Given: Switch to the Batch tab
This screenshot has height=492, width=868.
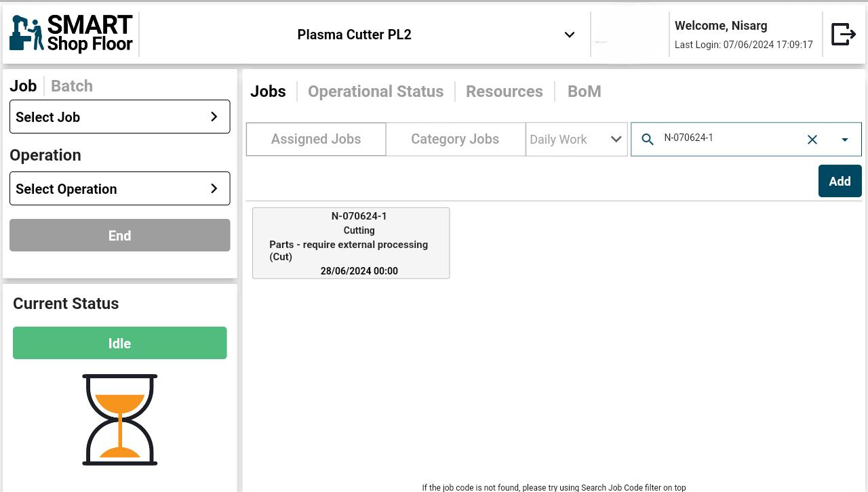Looking at the screenshot, I should 72,86.
